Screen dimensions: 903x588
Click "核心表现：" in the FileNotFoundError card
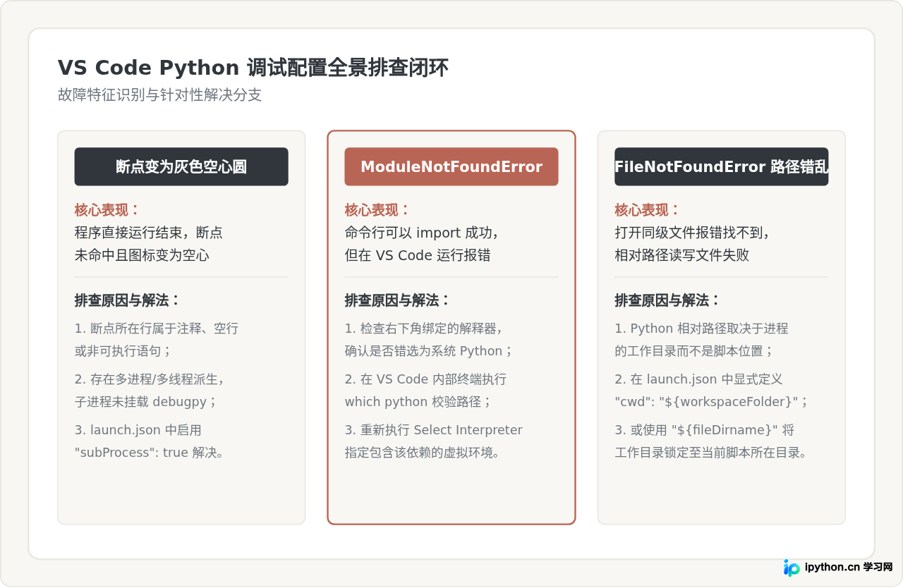648,210
